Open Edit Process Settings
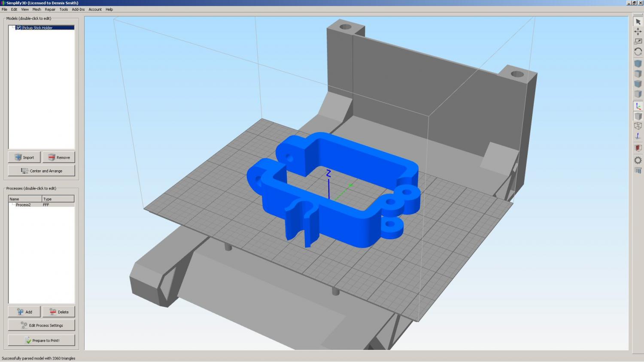The width and height of the screenshot is (644, 362). click(41, 325)
